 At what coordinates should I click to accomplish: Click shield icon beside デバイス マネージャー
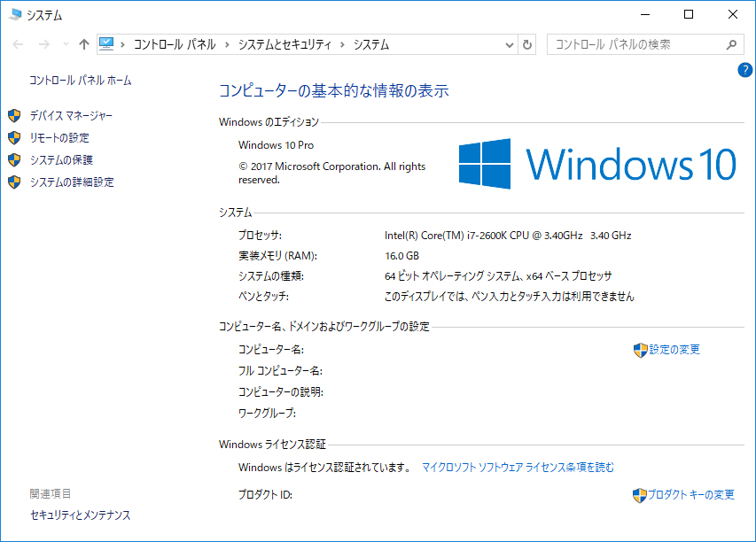click(x=14, y=116)
